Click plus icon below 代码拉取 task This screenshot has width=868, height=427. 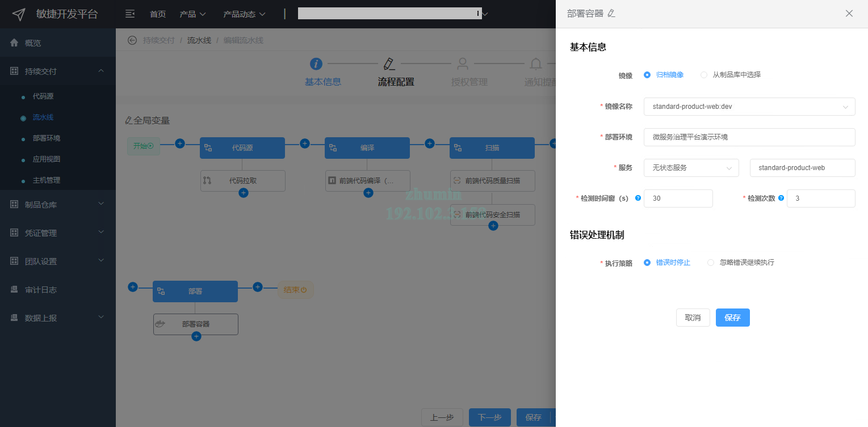click(244, 193)
